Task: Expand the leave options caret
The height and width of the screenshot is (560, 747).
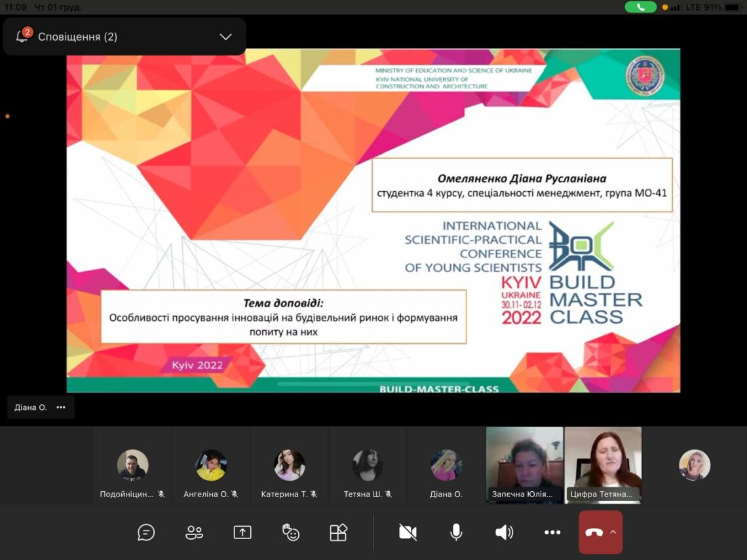Action: (613, 532)
